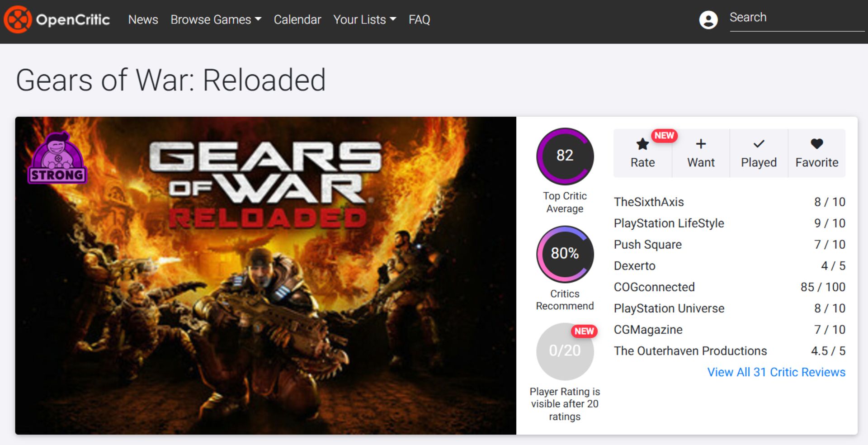Click the Top Critic Average label
The width and height of the screenshot is (868, 445).
565,202
